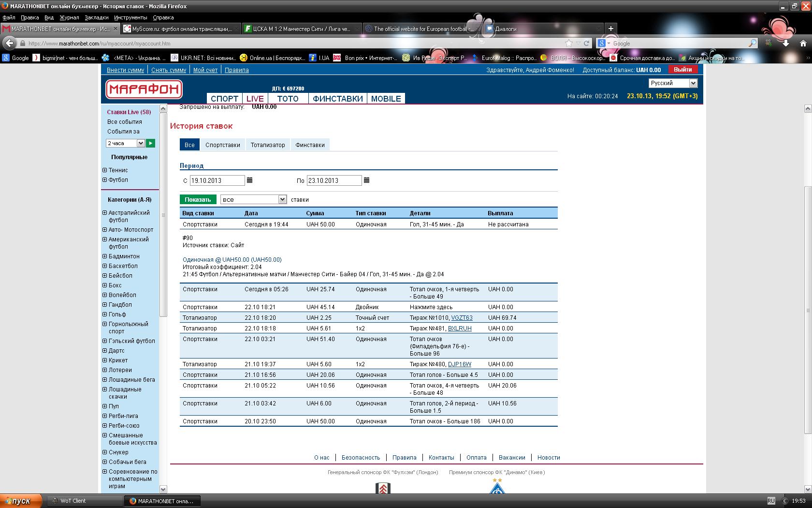
Task: Bookmark this page with the star icon
Action: coord(569,43)
